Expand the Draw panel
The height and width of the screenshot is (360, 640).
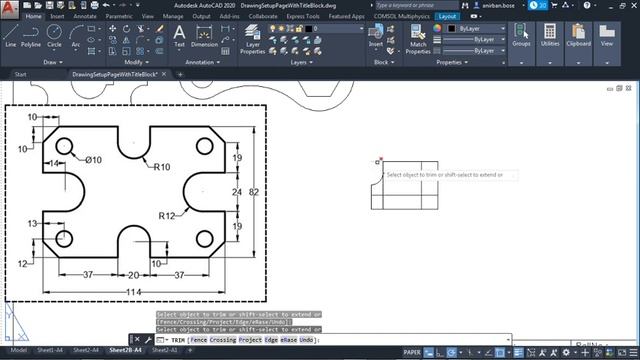point(53,62)
